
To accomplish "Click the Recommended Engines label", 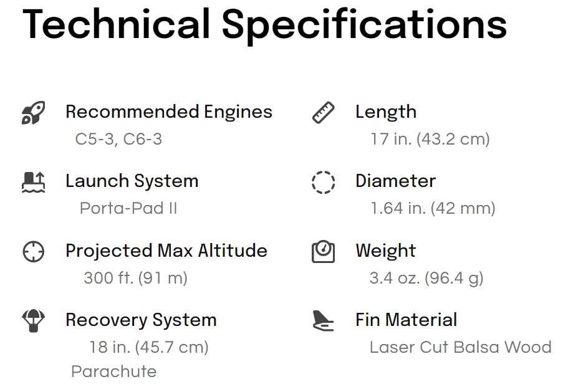I will (169, 112).
